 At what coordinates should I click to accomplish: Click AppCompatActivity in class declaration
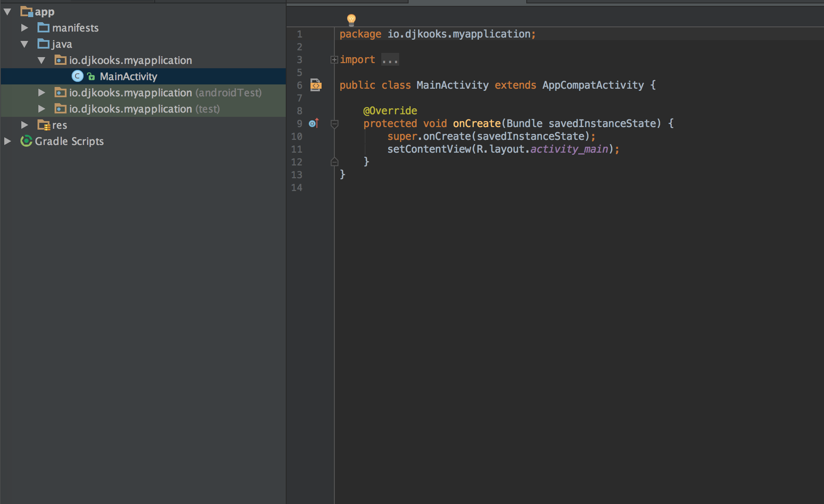(x=593, y=85)
